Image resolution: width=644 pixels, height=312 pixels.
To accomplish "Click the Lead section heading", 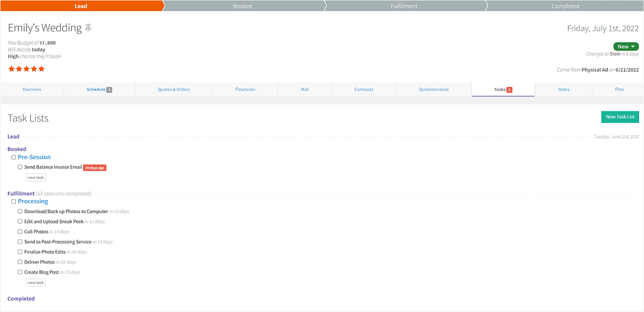I will click(x=13, y=136).
